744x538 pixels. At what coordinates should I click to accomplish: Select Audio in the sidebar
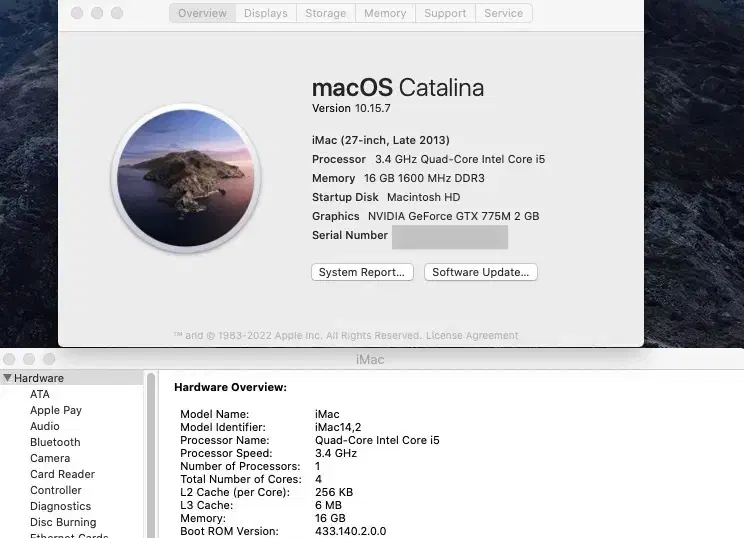pos(45,426)
